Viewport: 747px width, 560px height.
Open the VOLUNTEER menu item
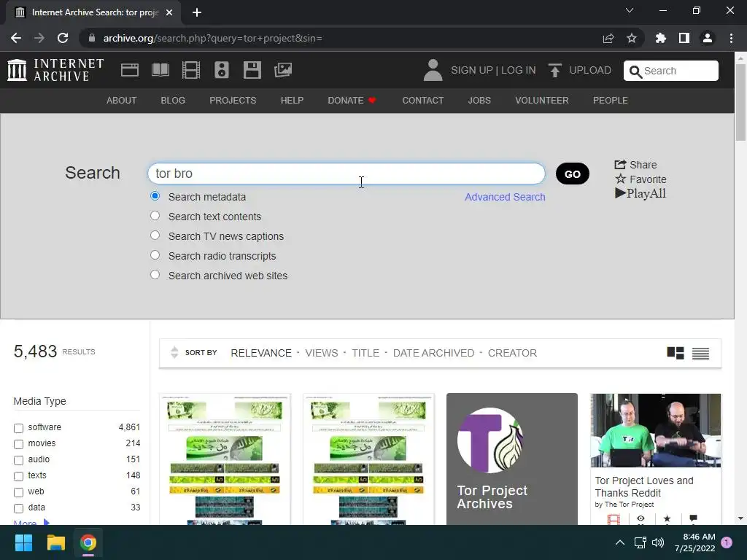coord(542,101)
